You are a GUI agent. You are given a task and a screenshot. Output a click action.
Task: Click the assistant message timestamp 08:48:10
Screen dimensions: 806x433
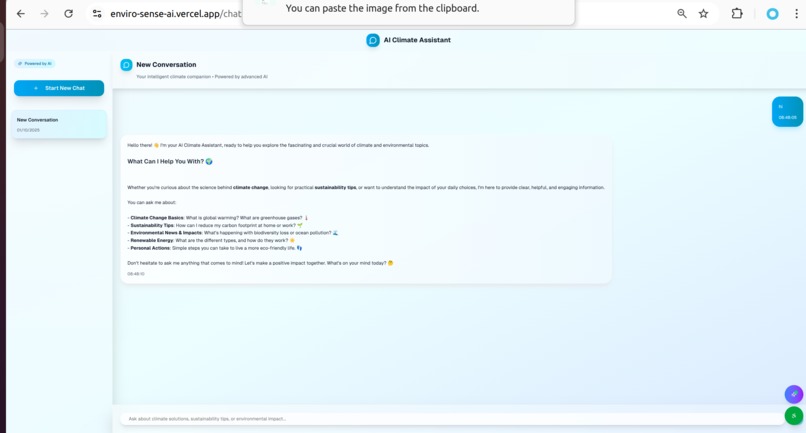(136, 274)
